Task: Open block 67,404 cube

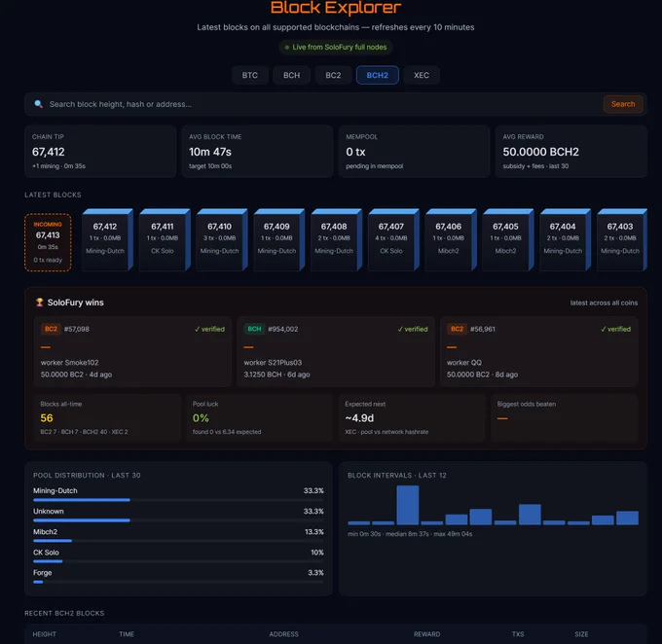Action: (566, 239)
